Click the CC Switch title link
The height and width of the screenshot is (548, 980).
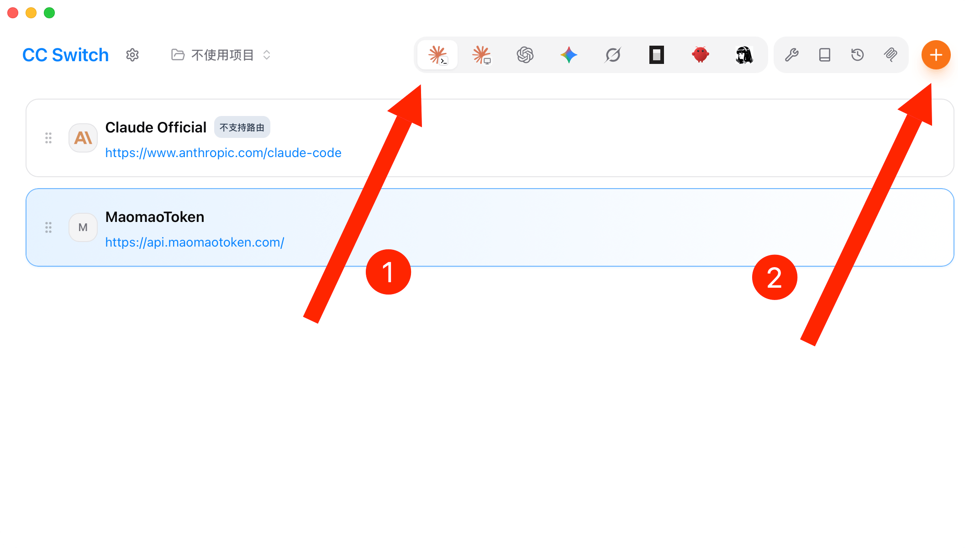(x=66, y=55)
